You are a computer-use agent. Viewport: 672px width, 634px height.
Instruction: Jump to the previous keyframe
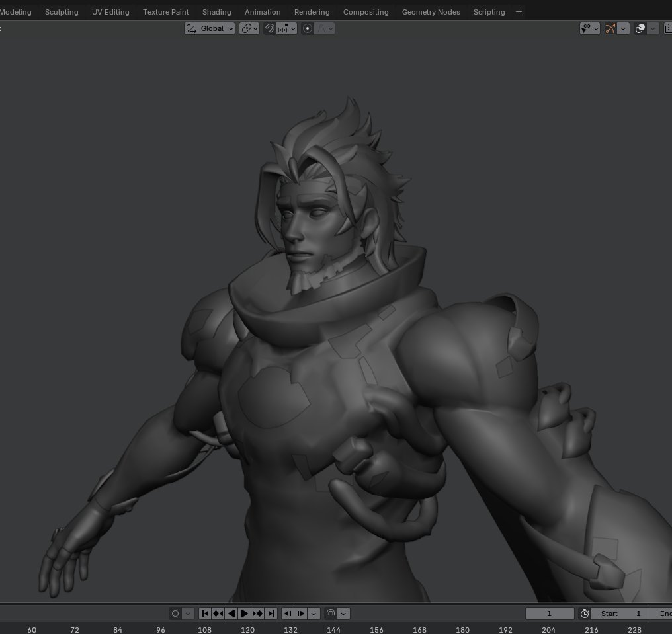pyautogui.click(x=218, y=614)
